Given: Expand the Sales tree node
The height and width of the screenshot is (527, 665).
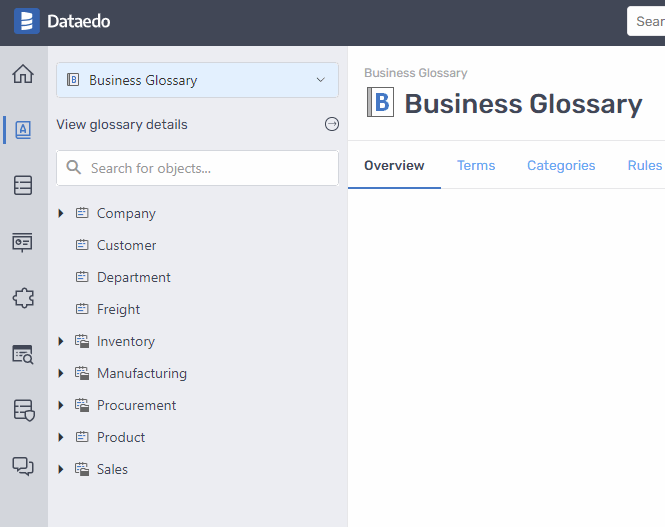Looking at the screenshot, I should point(61,469).
